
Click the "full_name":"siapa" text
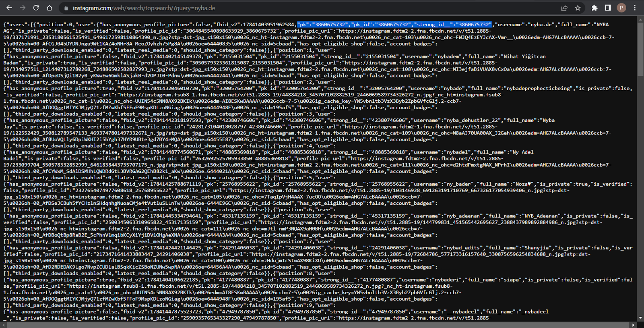pyautogui.click(x=494, y=280)
